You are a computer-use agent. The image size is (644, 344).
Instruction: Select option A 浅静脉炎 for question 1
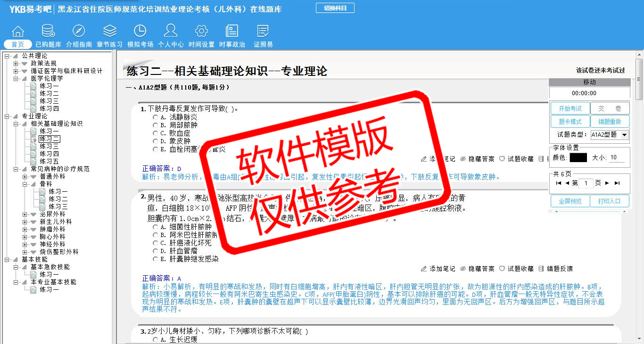[155, 117]
